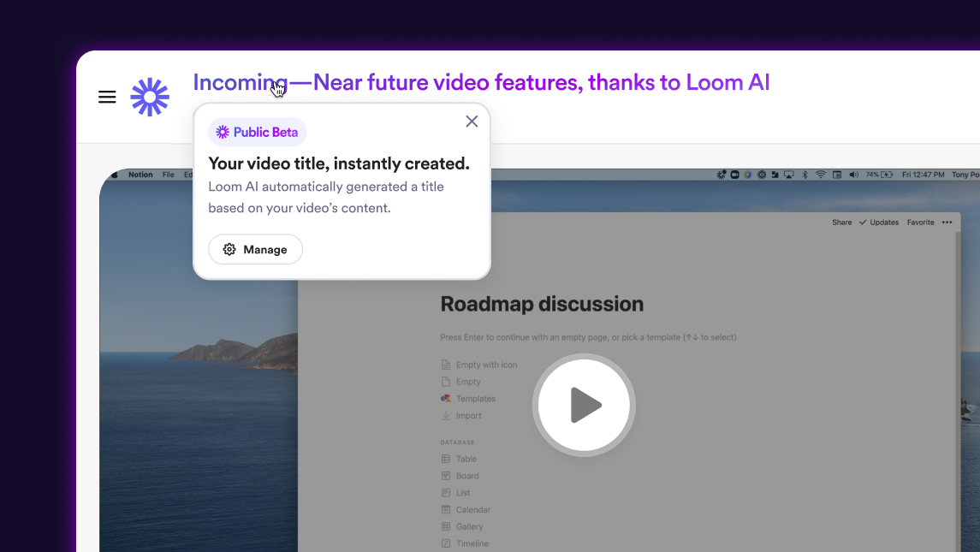Choose the 'Table' database option

[459, 459]
